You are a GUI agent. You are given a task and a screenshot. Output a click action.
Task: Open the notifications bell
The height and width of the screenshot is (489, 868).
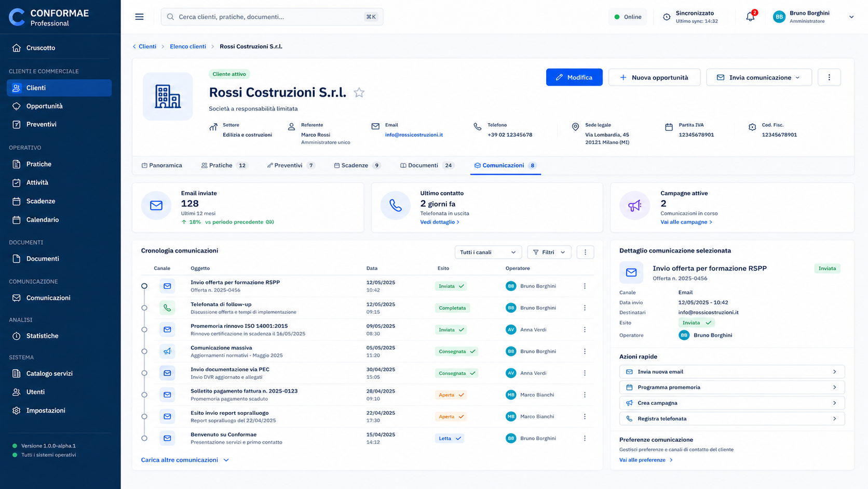[750, 17]
